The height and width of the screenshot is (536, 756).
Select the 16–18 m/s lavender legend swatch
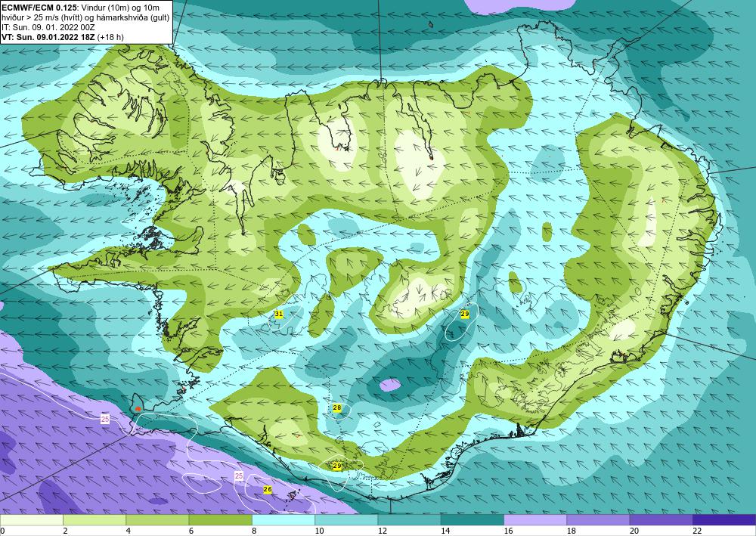(x=535, y=520)
